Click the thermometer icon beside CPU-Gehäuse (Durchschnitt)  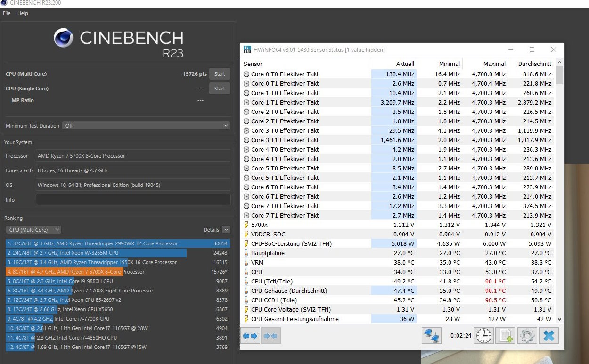(246, 291)
